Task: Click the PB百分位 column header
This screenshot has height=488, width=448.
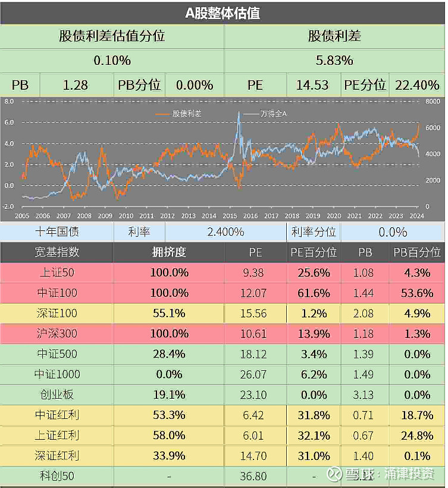Action: 416,252
